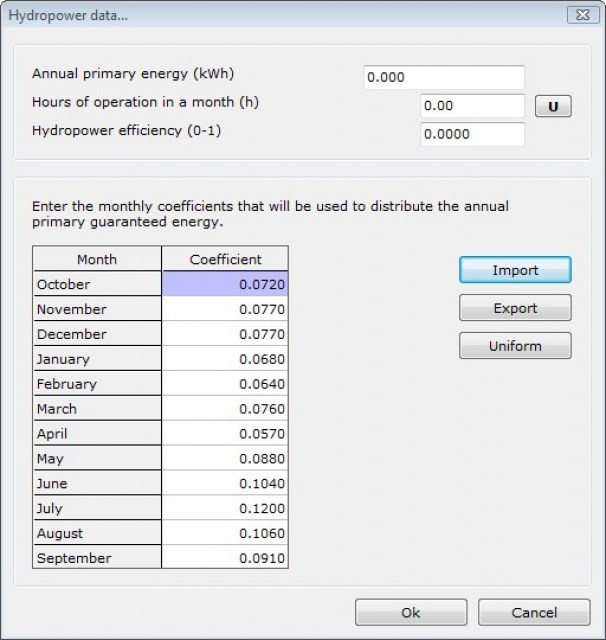Edit the Hydropower efficiency field
606x640 pixels.
472,134
